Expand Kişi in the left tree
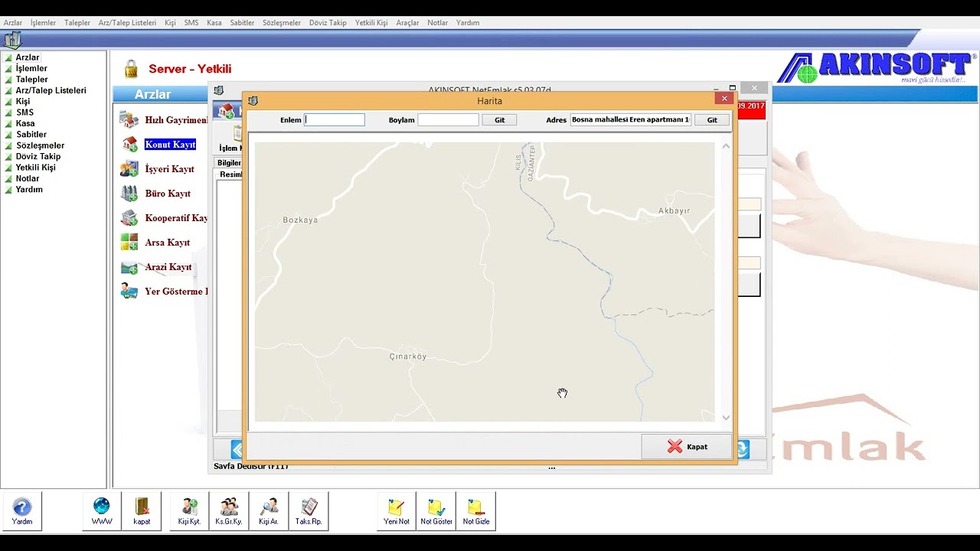The height and width of the screenshot is (551, 980). [x=8, y=102]
